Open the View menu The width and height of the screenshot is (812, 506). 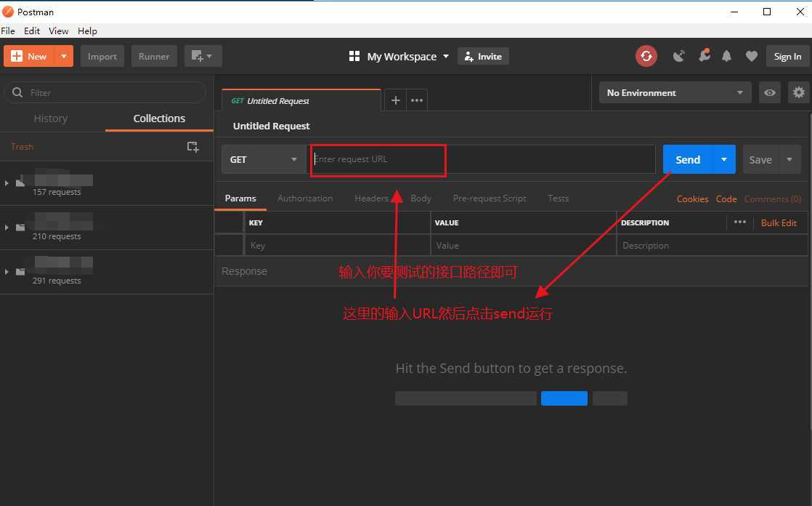click(x=59, y=31)
